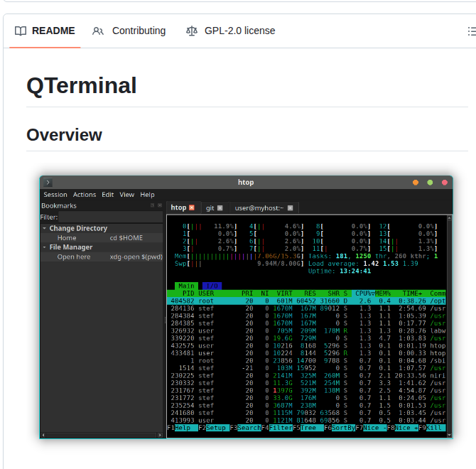
Task: Collapse the Change Directory bookmark group
Action: pos(44,228)
